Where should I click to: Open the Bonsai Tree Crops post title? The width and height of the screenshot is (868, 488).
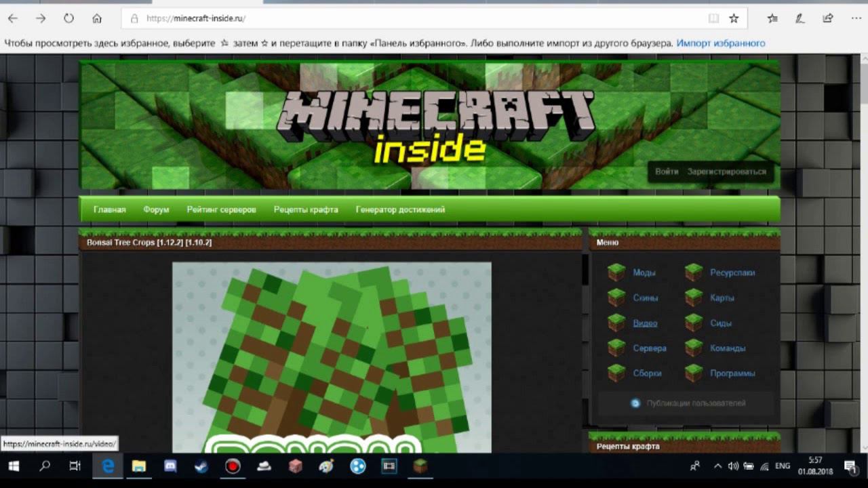(149, 242)
